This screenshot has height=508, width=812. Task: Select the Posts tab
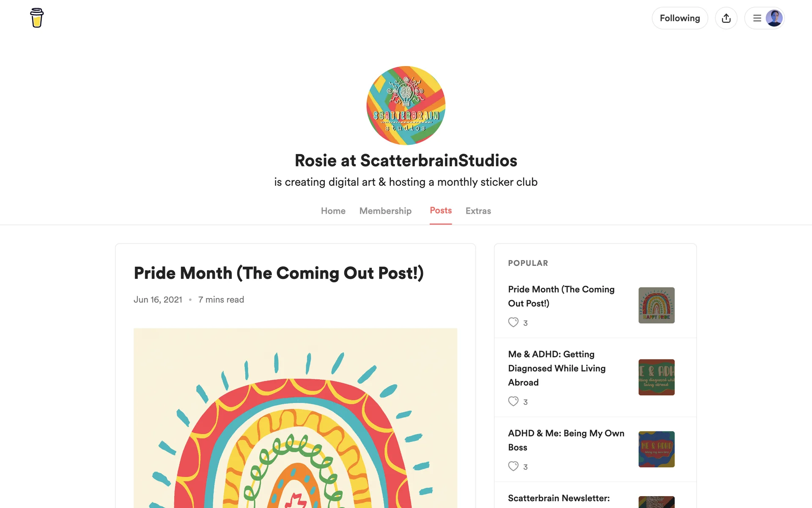441,210
